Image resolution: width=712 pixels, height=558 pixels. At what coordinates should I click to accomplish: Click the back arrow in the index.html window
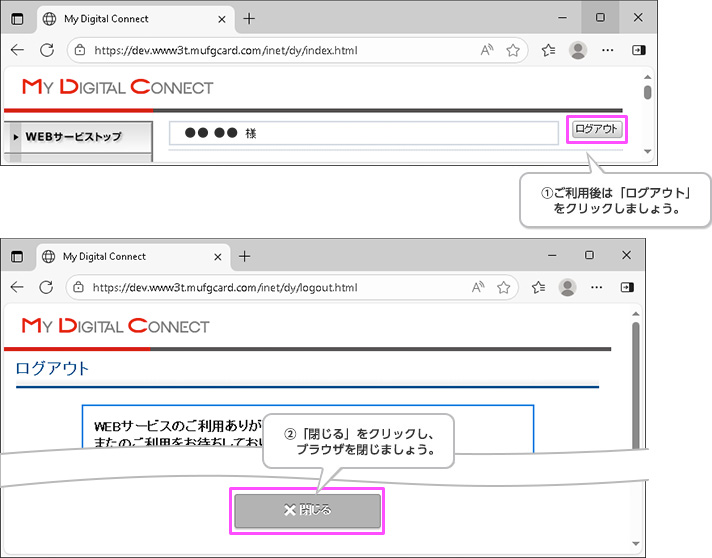tap(17, 50)
